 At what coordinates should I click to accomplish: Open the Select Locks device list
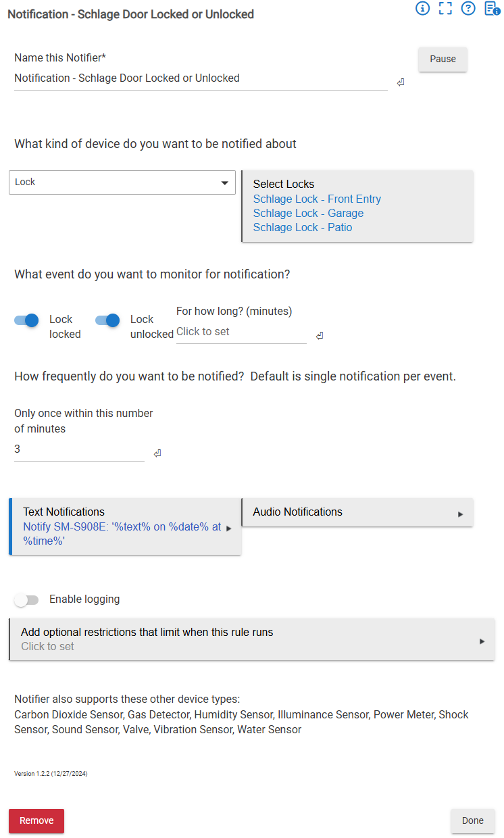click(x=357, y=206)
